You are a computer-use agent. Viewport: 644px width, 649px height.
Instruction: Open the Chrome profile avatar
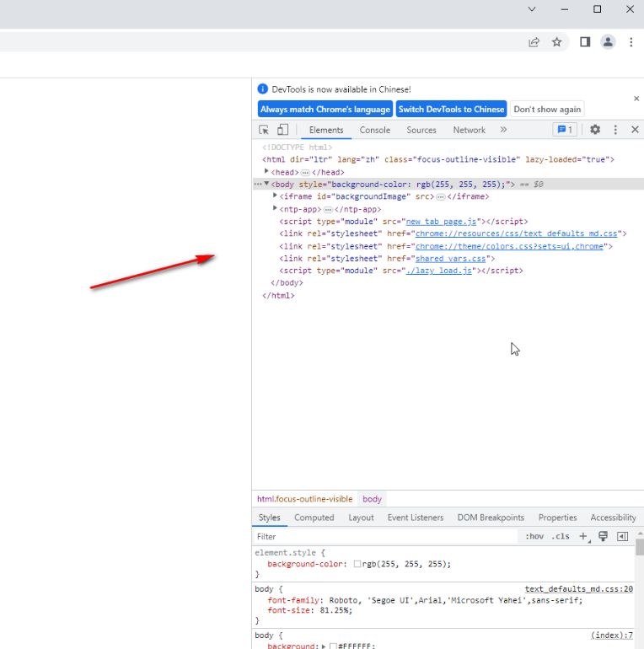tap(608, 42)
